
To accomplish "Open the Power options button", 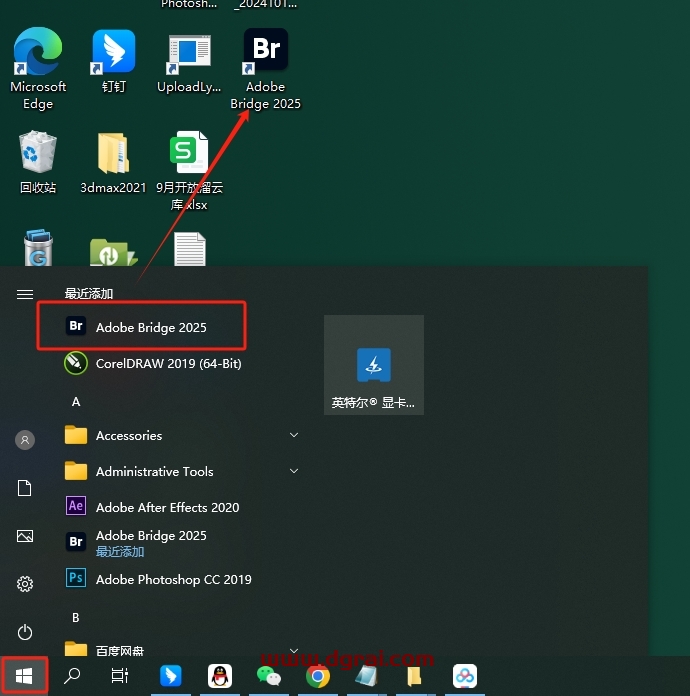I will 25,632.
